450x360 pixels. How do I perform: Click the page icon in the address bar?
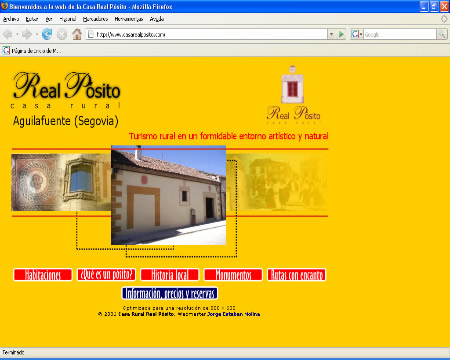tap(90, 34)
